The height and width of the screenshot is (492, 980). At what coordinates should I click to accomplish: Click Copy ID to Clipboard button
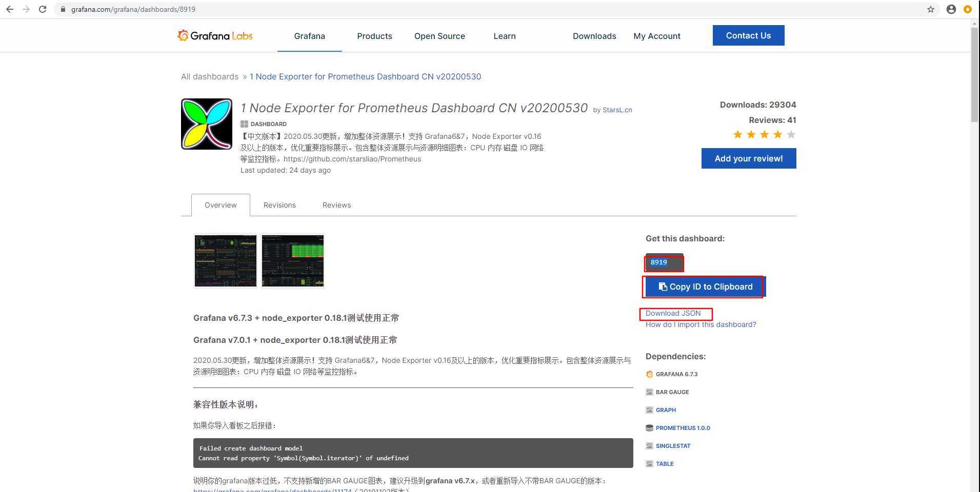705,287
